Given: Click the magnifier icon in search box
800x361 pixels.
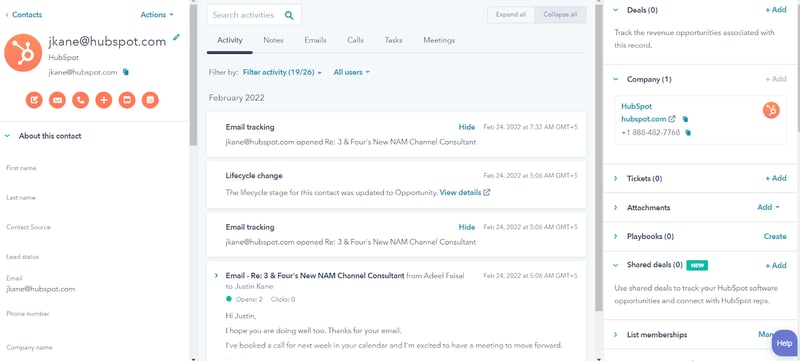Looking at the screenshot, I should tap(289, 15).
